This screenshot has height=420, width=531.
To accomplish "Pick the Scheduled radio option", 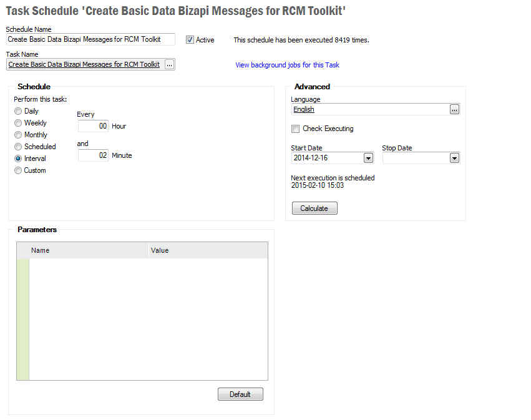I will click(x=18, y=147).
